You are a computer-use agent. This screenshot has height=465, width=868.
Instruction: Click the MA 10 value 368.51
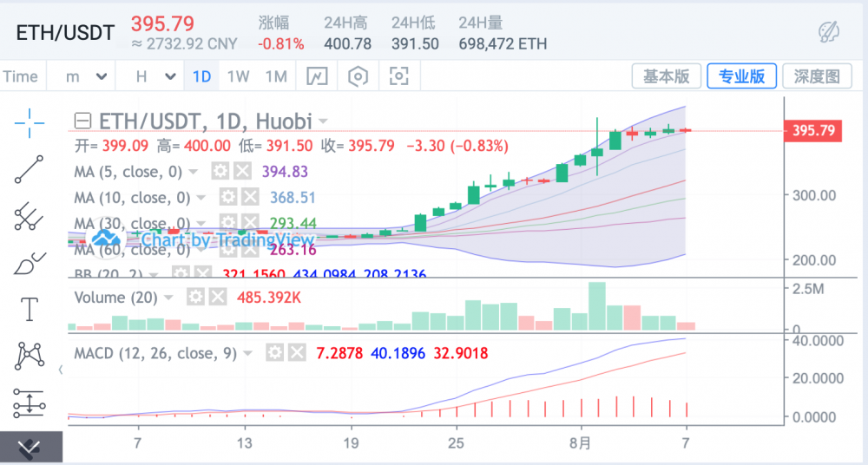point(293,198)
